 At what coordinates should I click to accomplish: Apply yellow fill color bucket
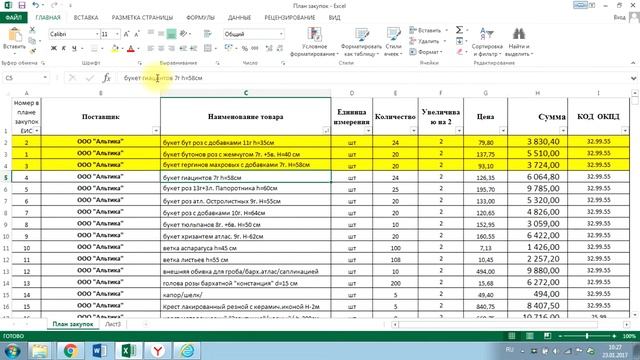115,49
